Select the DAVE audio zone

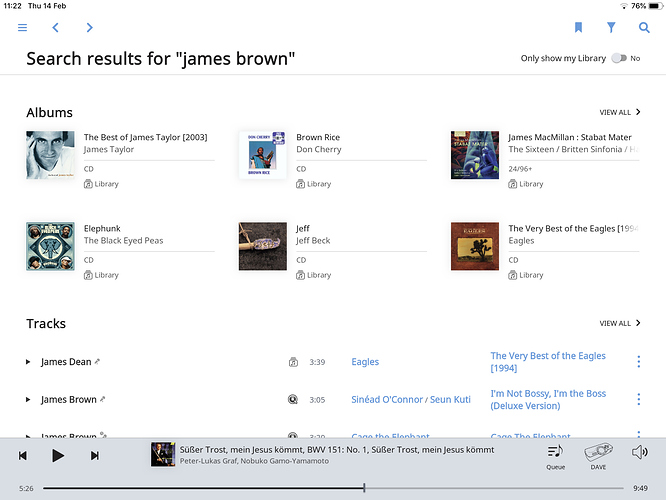click(598, 457)
